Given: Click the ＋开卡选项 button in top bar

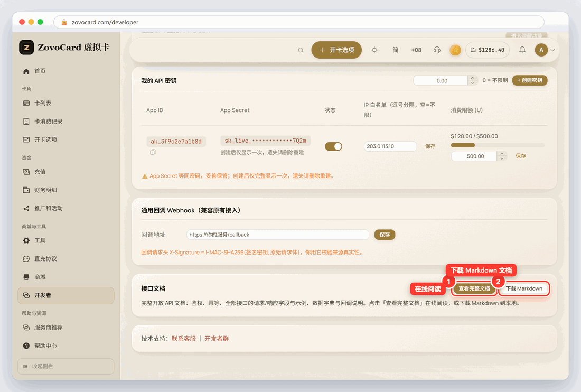Looking at the screenshot, I should click(336, 50).
